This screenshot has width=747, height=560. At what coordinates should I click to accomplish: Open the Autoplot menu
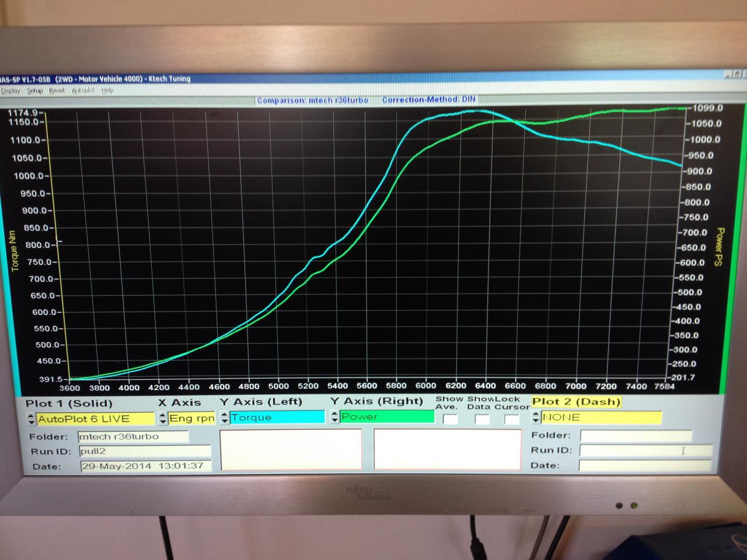(83, 90)
